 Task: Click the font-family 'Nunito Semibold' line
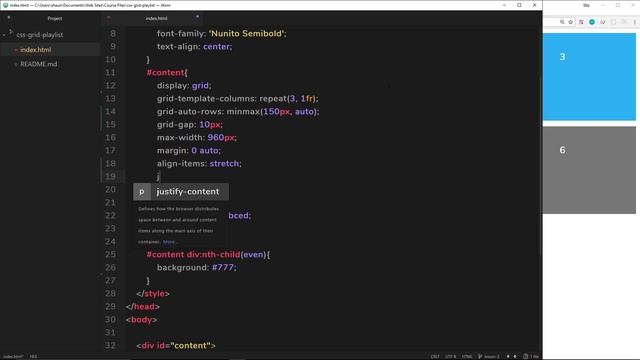pos(222,33)
